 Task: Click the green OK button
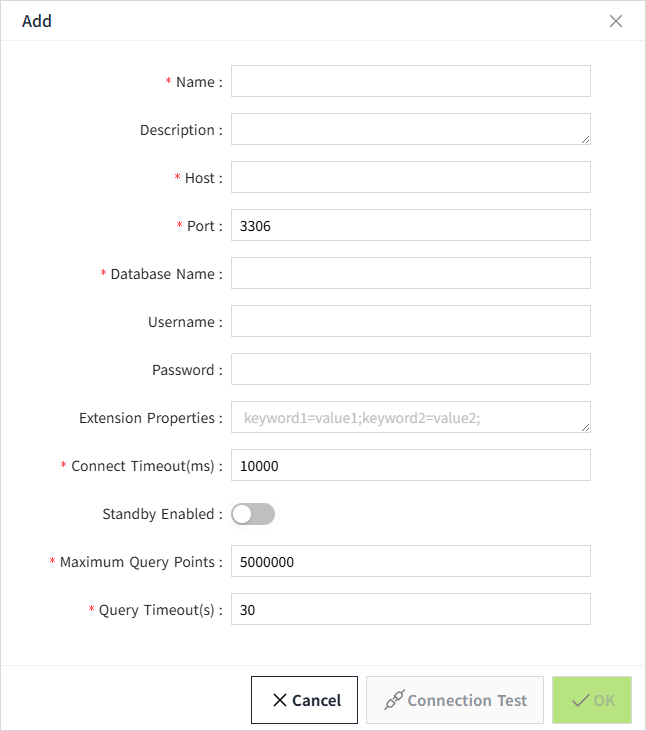(x=592, y=700)
